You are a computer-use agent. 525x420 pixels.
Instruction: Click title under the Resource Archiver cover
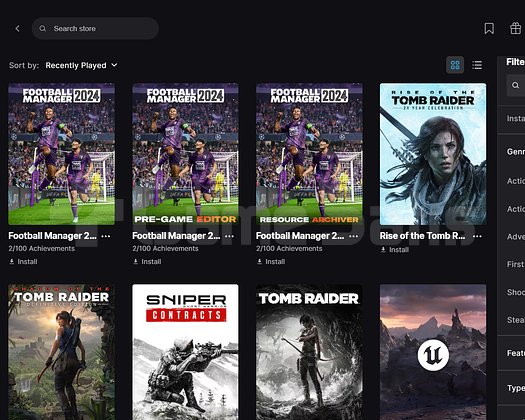tap(300, 236)
